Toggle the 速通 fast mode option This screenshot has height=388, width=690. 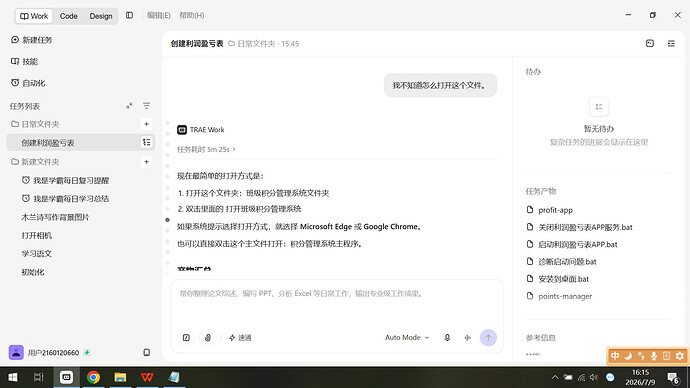[240, 337]
